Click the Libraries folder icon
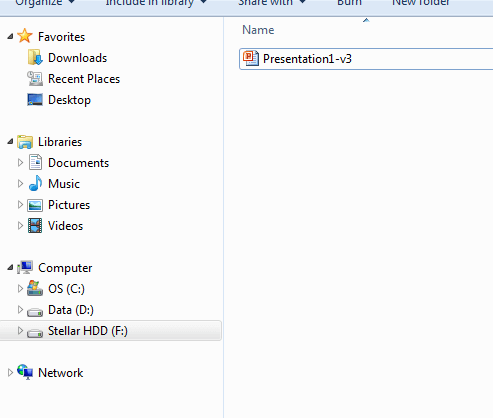 point(25,142)
